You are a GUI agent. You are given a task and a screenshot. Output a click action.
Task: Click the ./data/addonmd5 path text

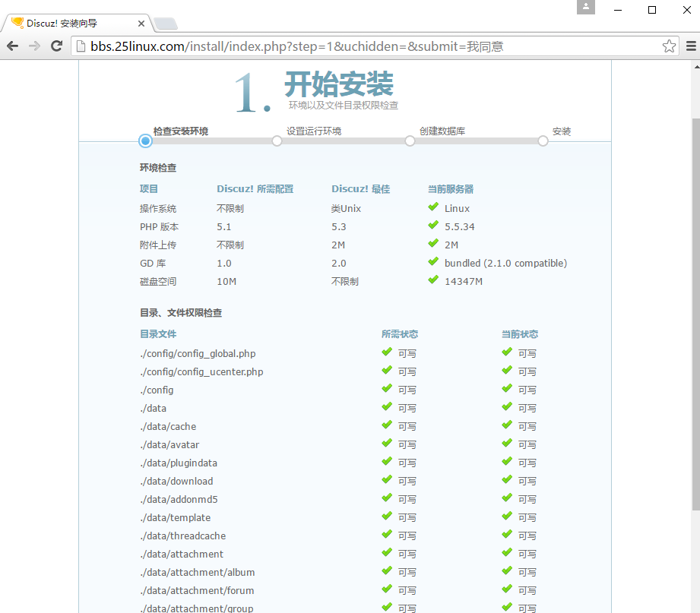179,499
